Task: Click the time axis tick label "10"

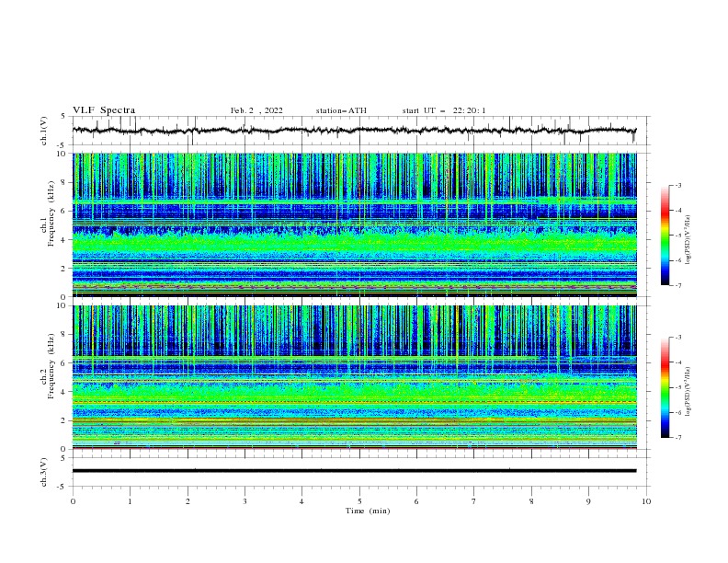Action: (x=646, y=501)
